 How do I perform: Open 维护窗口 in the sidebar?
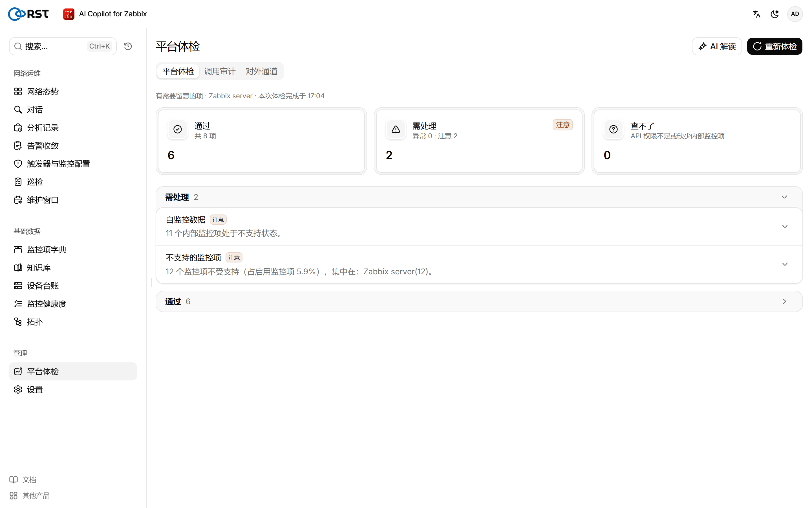pos(73,200)
